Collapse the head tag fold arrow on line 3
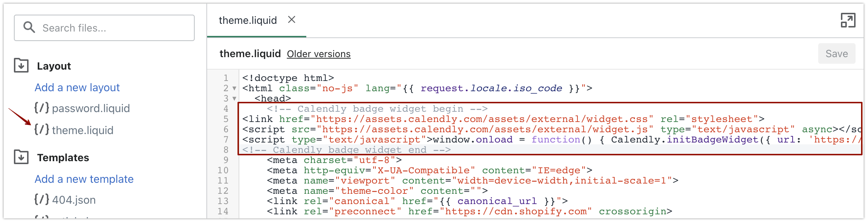The height and width of the screenshot is (222, 868). pyautogui.click(x=234, y=99)
